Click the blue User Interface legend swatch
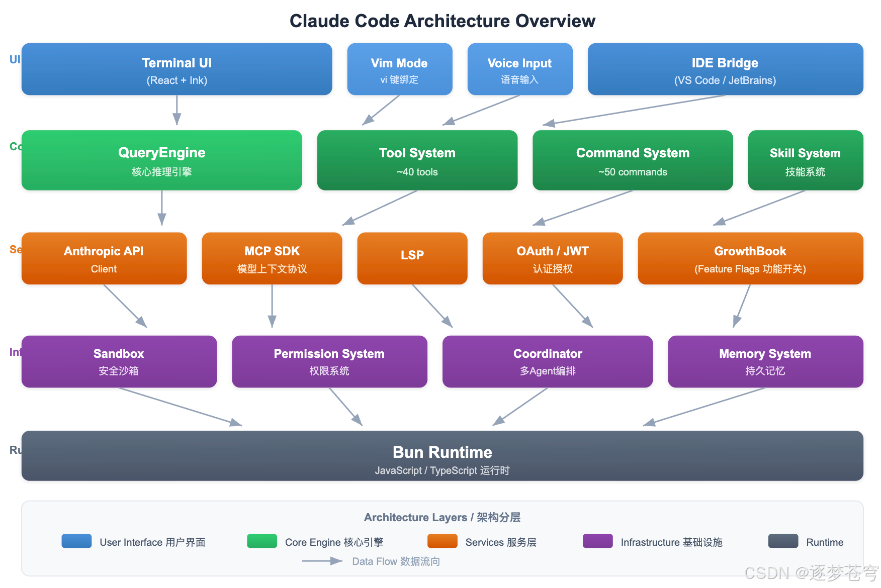881x588 pixels. (76, 541)
